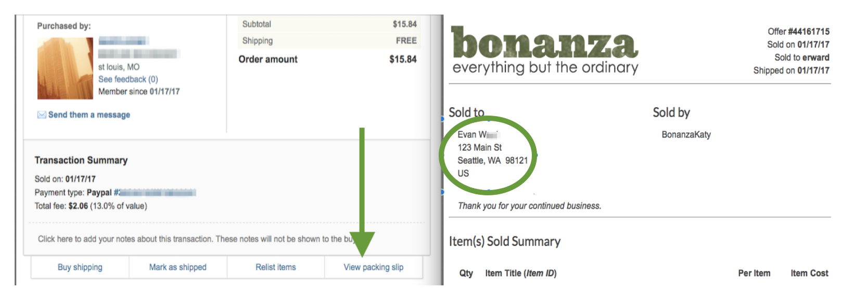Click the Qty column header
Image resolution: width=868 pixels, height=302 pixels.
466,273
